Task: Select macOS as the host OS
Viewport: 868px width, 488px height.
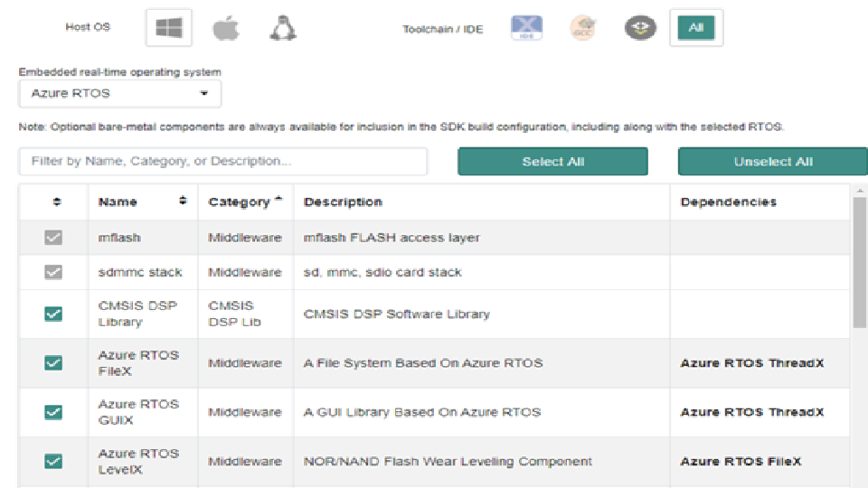Action: coord(226,29)
